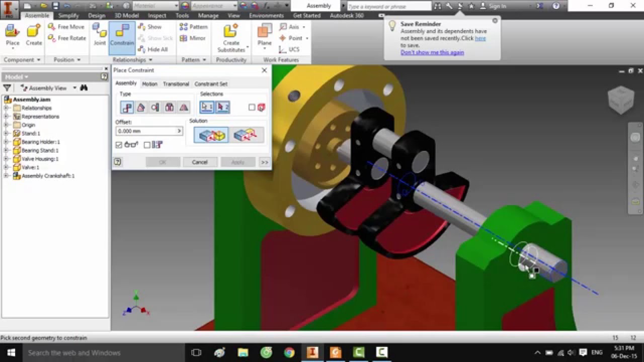Select Valve:1 in the model browser

30,167
